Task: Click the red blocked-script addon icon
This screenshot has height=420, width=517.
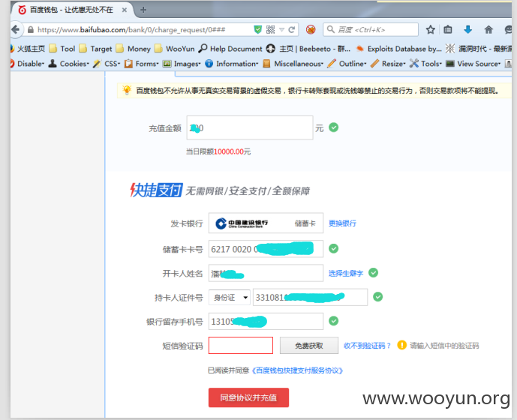Action: 310,30
